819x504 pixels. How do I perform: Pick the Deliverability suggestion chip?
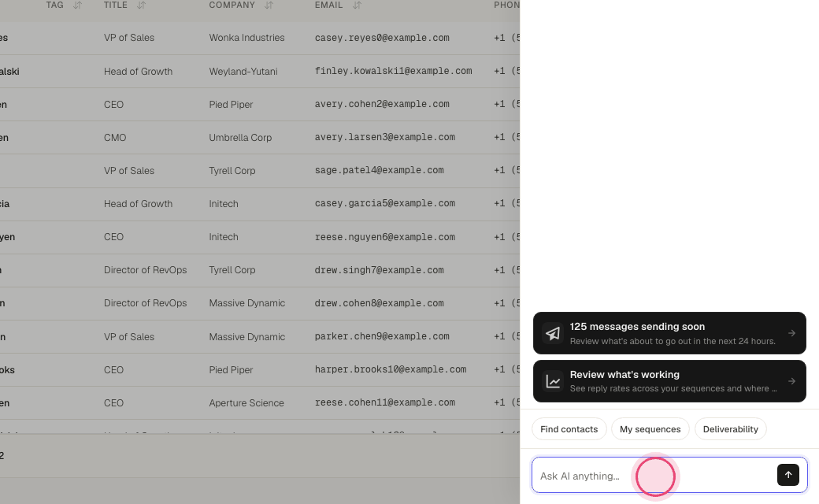click(x=730, y=429)
